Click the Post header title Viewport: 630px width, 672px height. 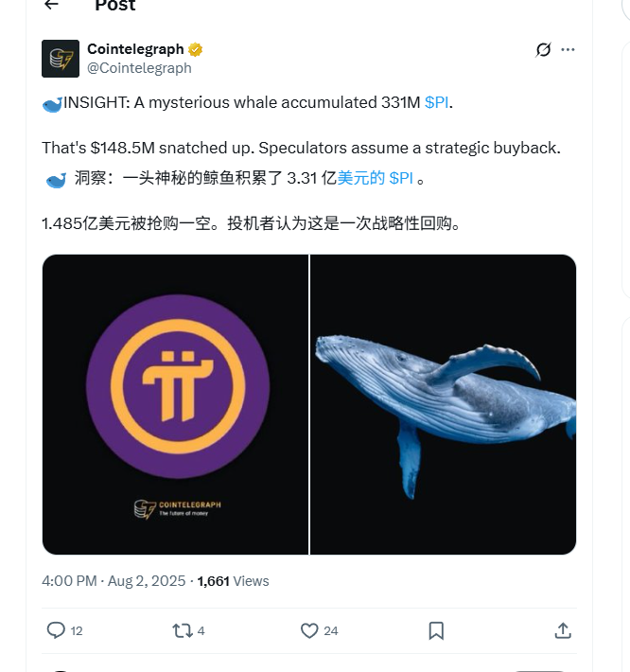(114, 5)
